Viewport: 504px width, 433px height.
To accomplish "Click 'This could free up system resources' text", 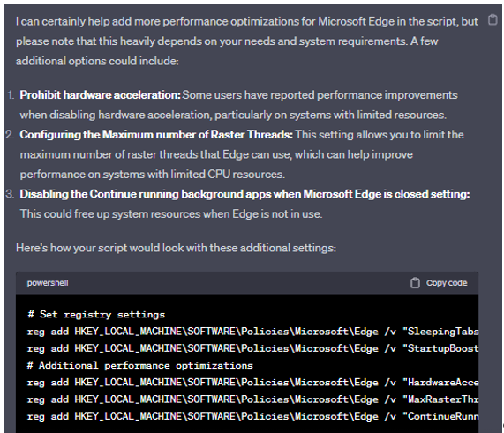I will (171, 214).
